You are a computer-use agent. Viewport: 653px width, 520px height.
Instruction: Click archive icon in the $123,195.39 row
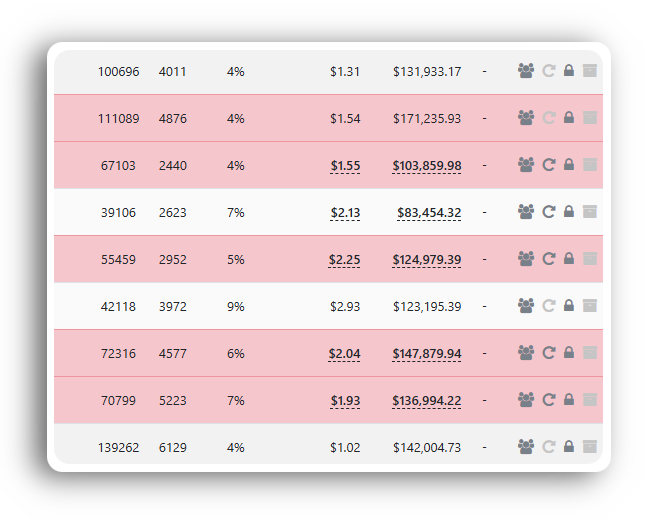pyautogui.click(x=590, y=306)
